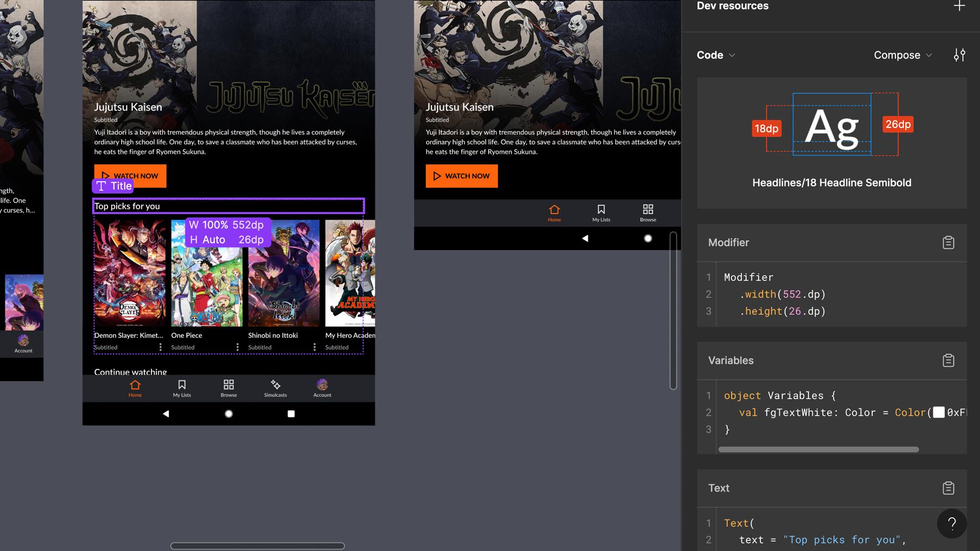Image resolution: width=980 pixels, height=551 pixels.
Task: Open options menu for Shinobi no Ittoki card
Action: pos(314,347)
